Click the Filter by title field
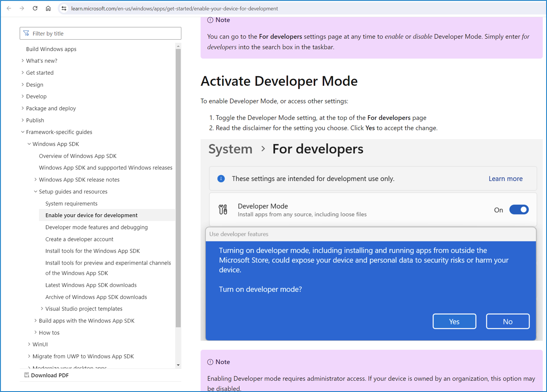This screenshot has width=547, height=392. pos(105,33)
